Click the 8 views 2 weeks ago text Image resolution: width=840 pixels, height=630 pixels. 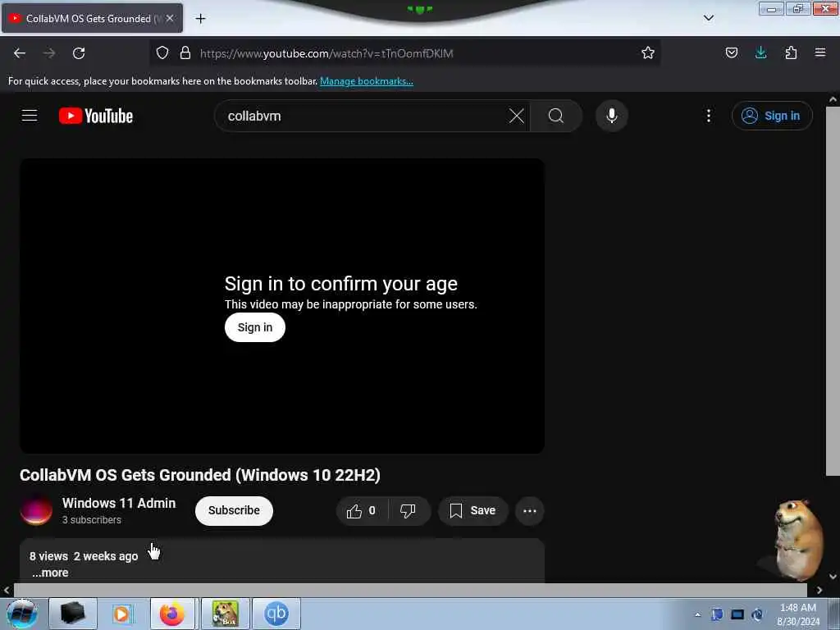(x=84, y=557)
